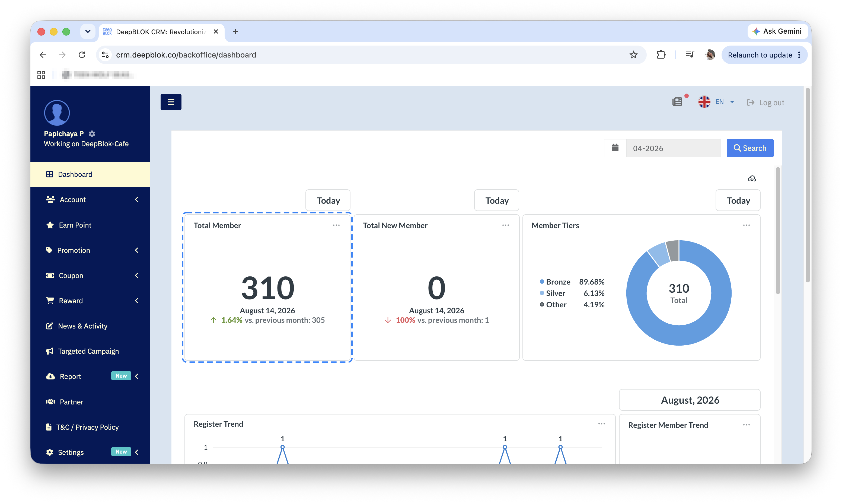Viewport: 842px width, 504px height.
Task: Open Total New Member card options ellipsis
Action: 506,225
